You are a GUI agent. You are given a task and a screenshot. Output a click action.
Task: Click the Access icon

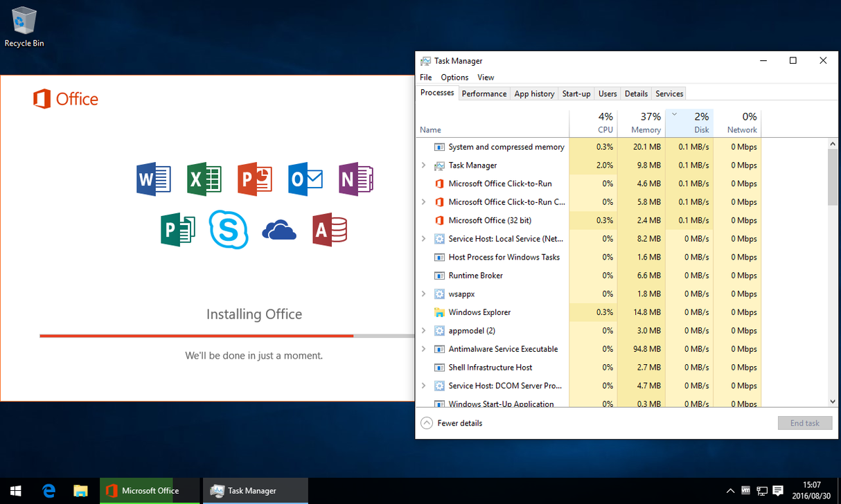click(330, 230)
